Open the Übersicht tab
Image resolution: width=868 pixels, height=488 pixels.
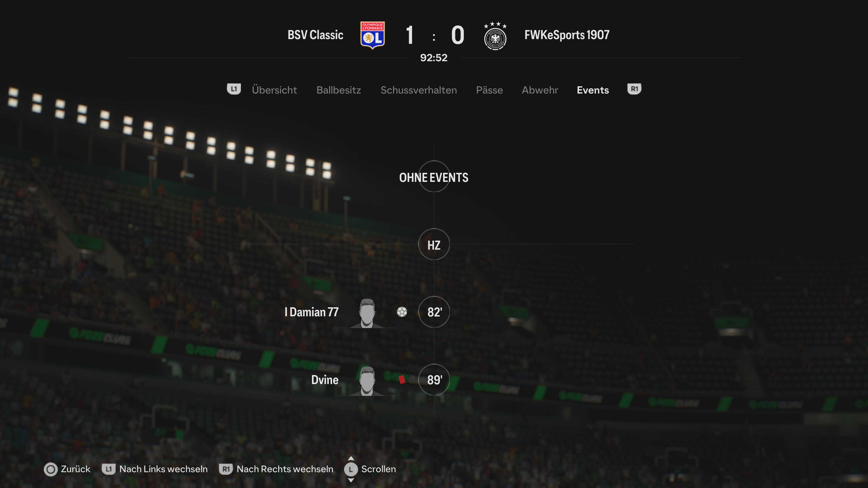(274, 90)
